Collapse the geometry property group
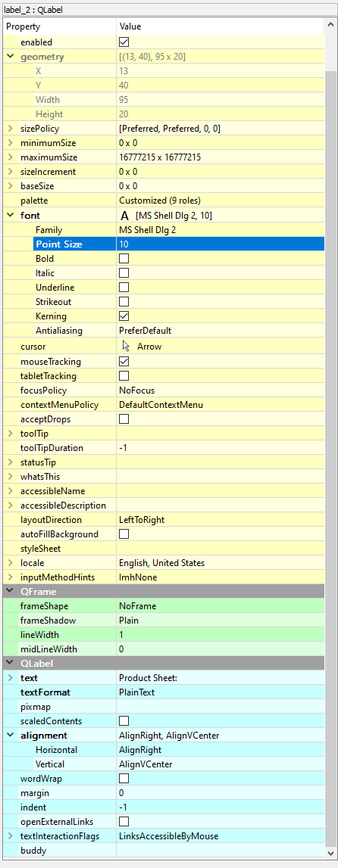 11,57
